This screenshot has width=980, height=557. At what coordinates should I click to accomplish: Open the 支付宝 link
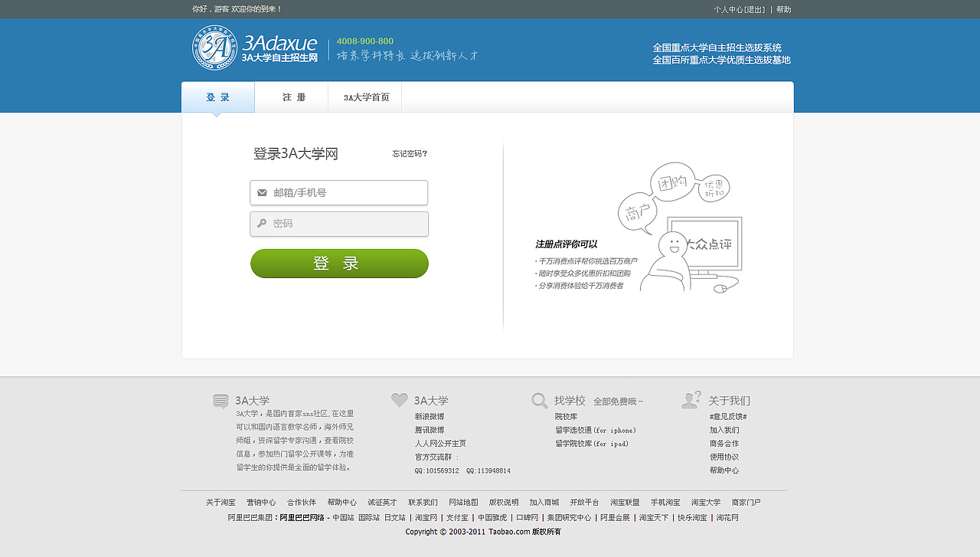pos(457,518)
